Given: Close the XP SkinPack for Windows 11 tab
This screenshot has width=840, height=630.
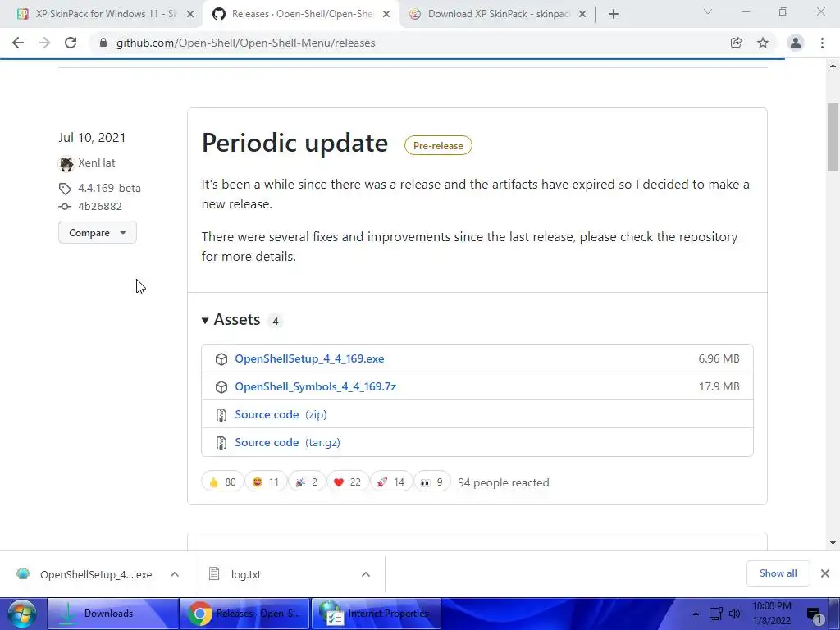Looking at the screenshot, I should coord(190,15).
